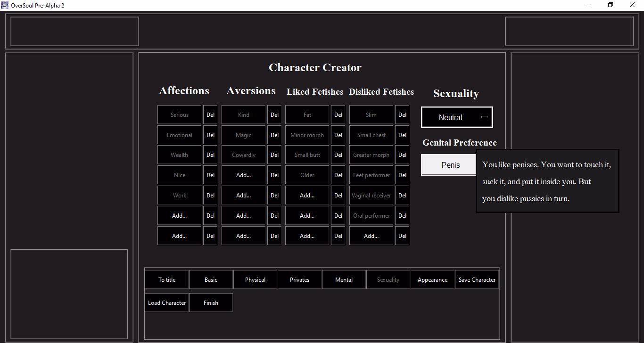The image size is (644, 343).
Task: Delete the Small butt entry
Action: point(339,155)
